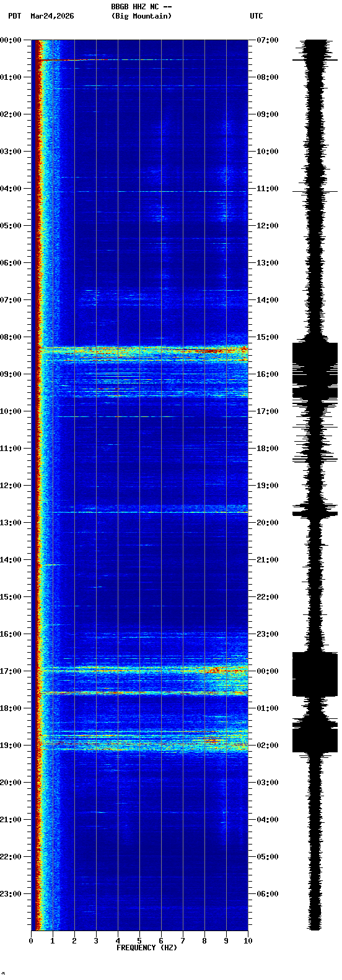The width and height of the screenshot is (342, 980).
Task: Click the "FREQUENCY (HZ)" axis title
Action: pos(147,948)
